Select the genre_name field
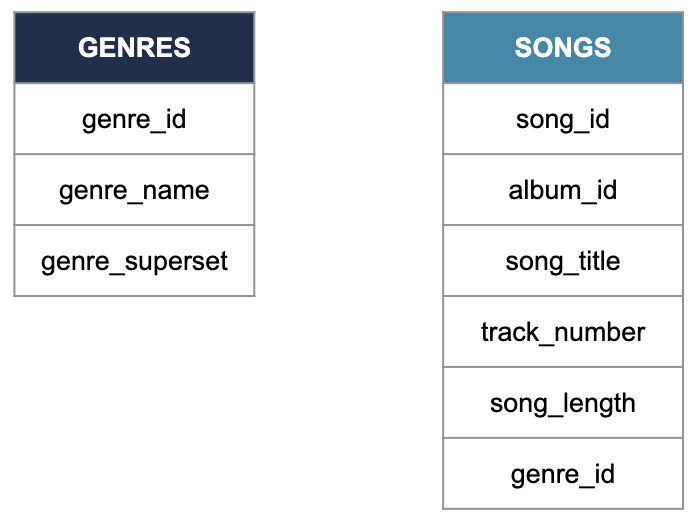The image size is (695, 523). tap(134, 190)
